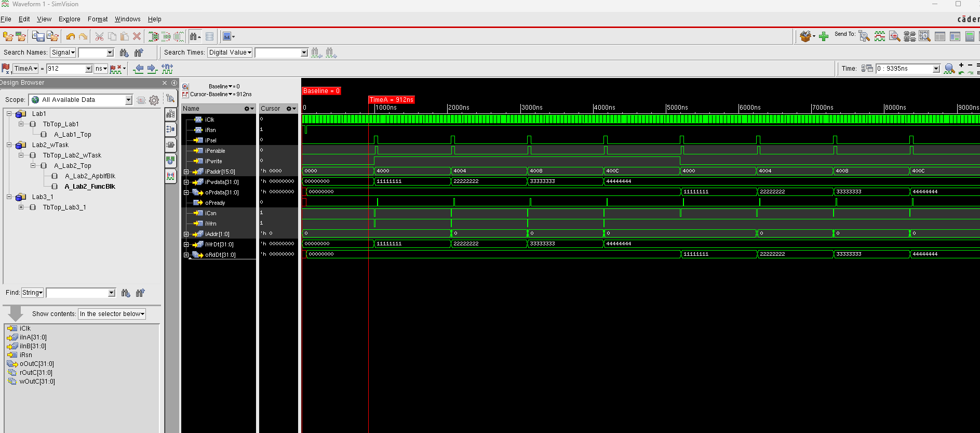Expand the TbTop_Lab3_1 tree node
Image resolution: width=980 pixels, height=433 pixels.
coord(21,207)
